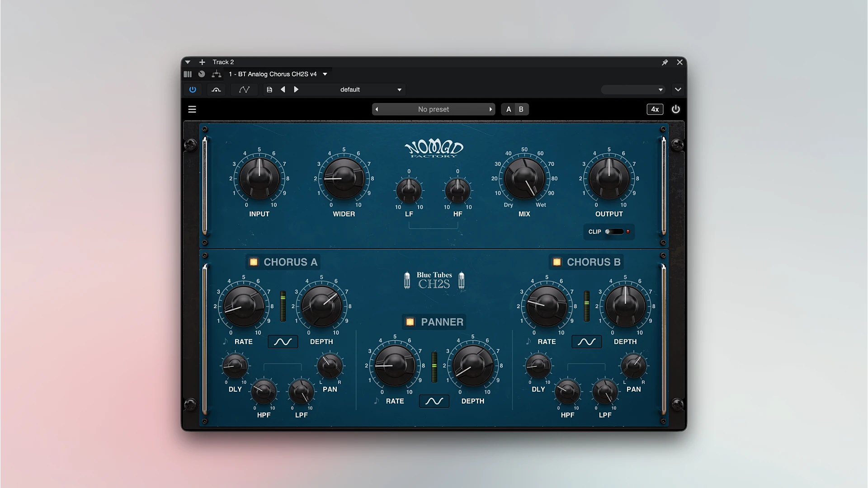Click the MIX dry/wet knob
This screenshot has width=868, height=488.
point(524,178)
